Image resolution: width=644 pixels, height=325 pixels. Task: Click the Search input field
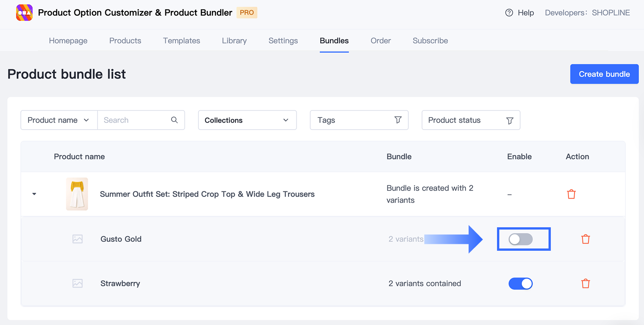click(134, 120)
